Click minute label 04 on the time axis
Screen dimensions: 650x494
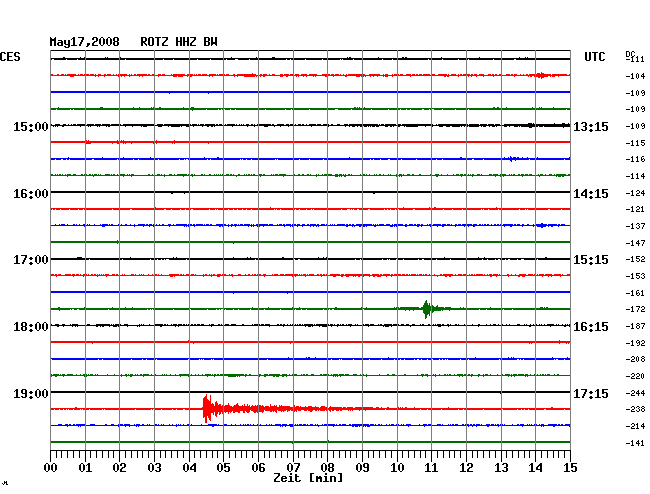click(189, 468)
